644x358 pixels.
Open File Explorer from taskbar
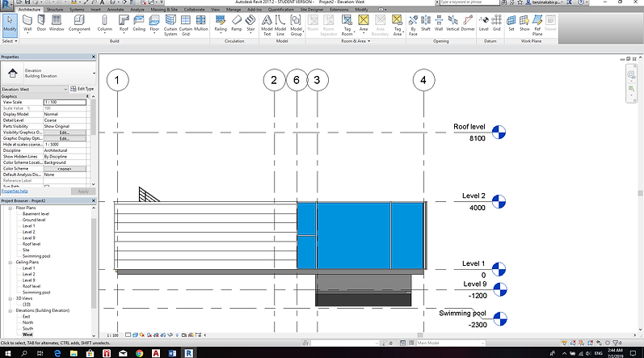pyautogui.click(x=74, y=353)
